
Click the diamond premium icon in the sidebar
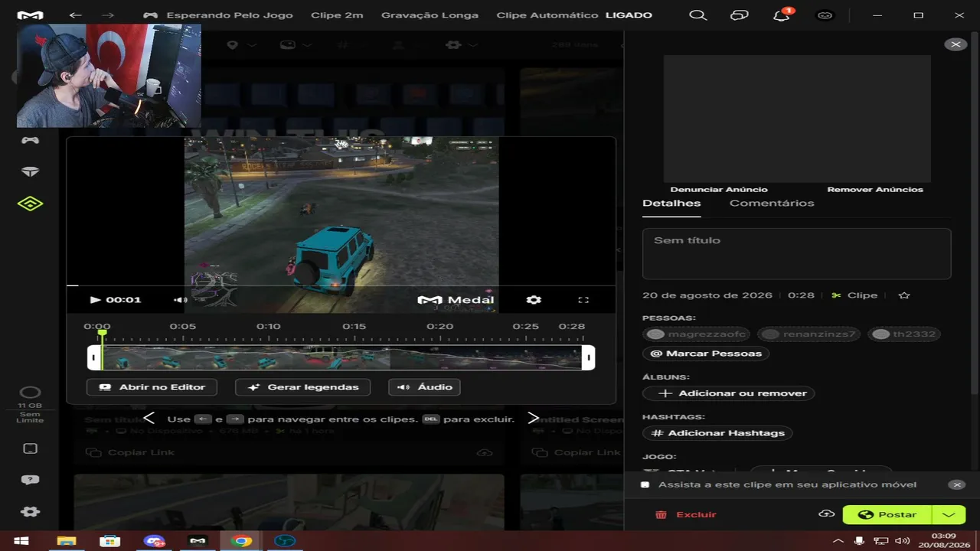point(30,171)
